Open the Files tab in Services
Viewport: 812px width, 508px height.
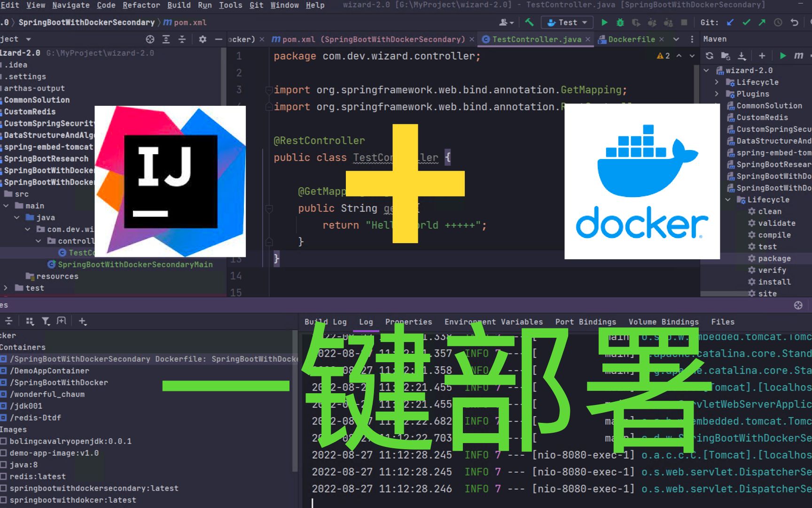click(723, 322)
